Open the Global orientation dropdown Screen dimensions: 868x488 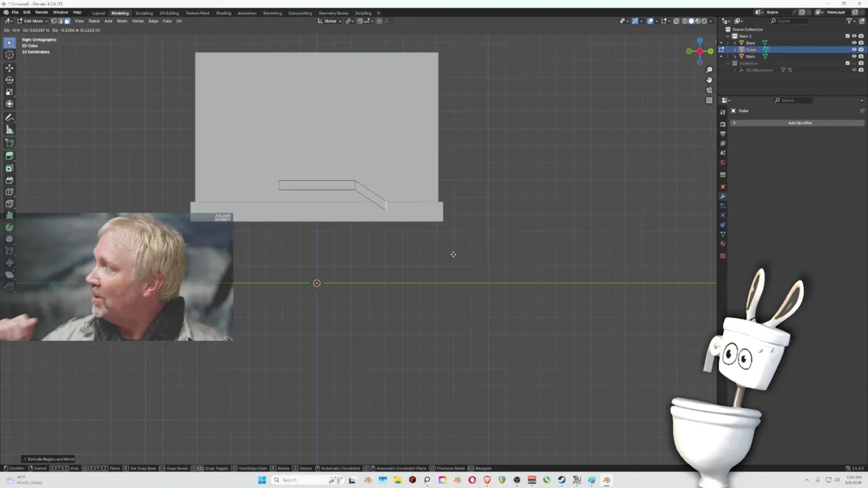click(x=330, y=21)
